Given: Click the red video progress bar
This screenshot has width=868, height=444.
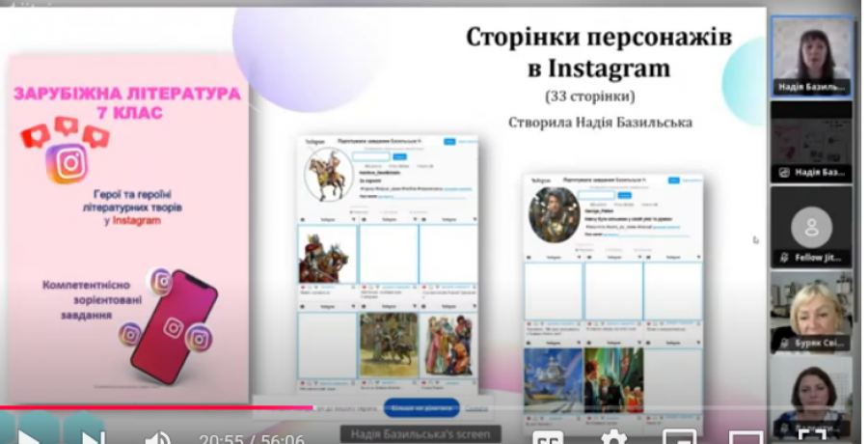Looking at the screenshot, I should pyautogui.click(x=156, y=408).
